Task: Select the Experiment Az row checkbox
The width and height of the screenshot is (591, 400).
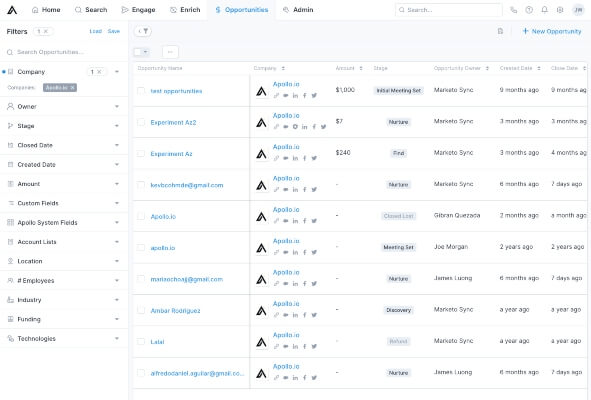Action: tap(141, 153)
